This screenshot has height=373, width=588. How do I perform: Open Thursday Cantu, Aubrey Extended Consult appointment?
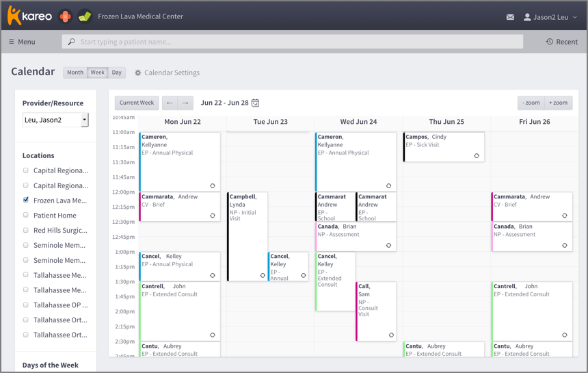pos(444,349)
